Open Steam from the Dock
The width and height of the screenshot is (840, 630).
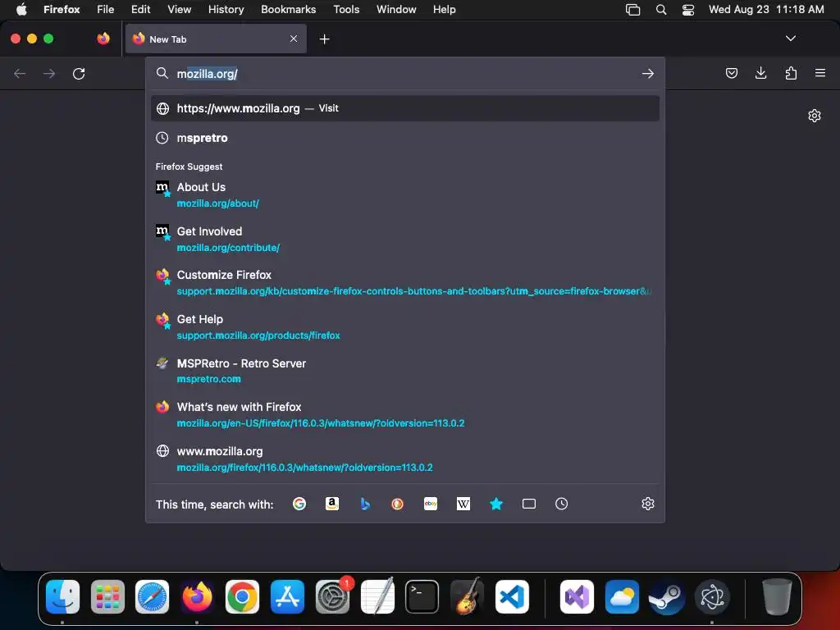(667, 596)
